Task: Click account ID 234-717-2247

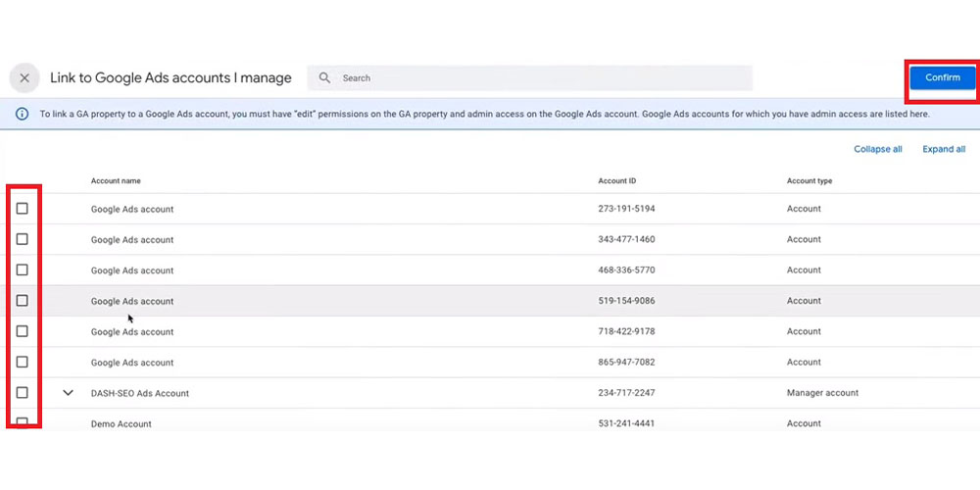Action: click(626, 393)
